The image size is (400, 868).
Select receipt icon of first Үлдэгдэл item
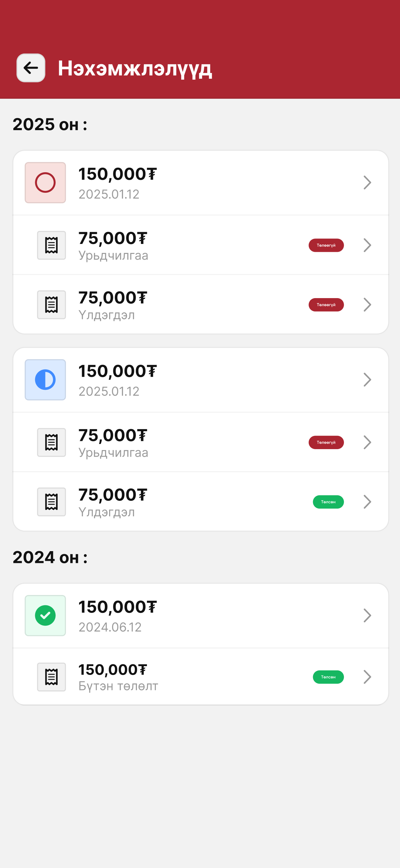51,304
